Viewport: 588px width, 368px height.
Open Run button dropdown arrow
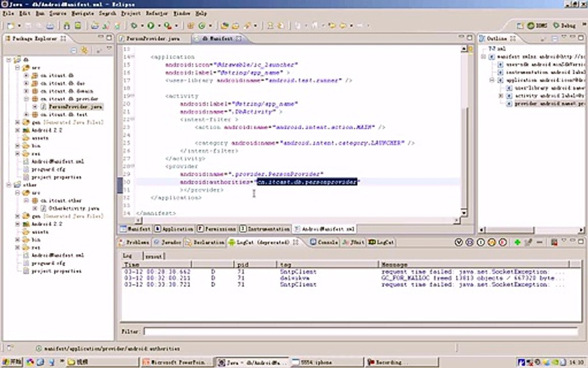(x=159, y=26)
